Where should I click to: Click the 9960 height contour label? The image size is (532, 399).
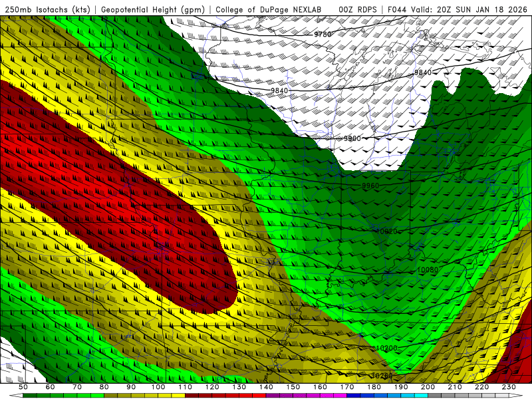coord(370,186)
